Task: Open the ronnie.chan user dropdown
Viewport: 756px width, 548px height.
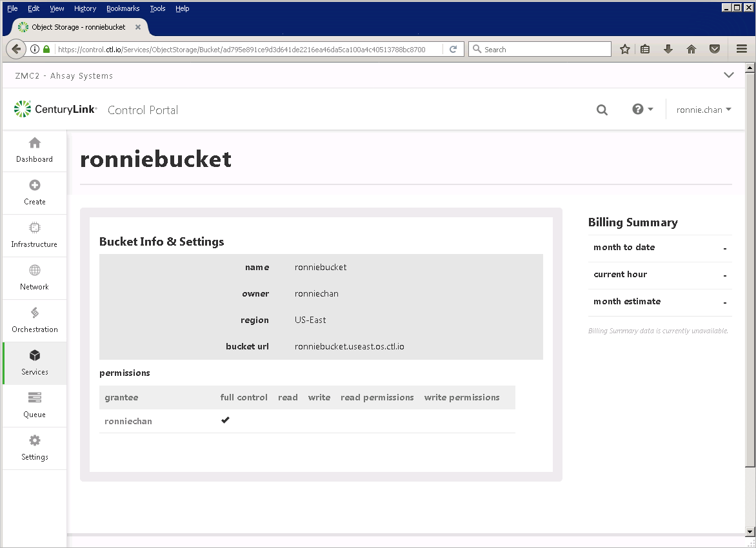Action: [x=704, y=110]
